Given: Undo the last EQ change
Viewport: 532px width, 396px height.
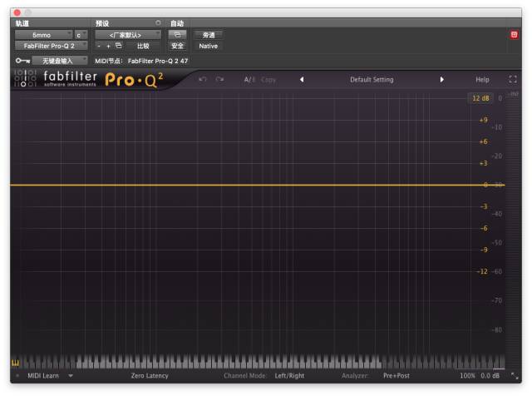Looking at the screenshot, I should [203, 80].
